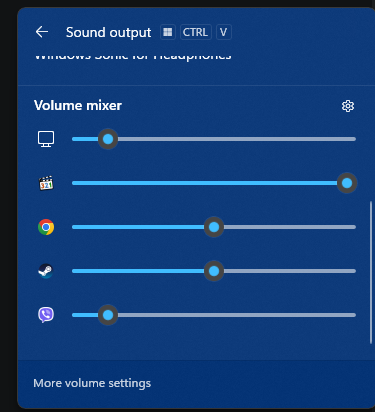Open More volume settings
This screenshot has width=375, height=412.
pos(92,383)
